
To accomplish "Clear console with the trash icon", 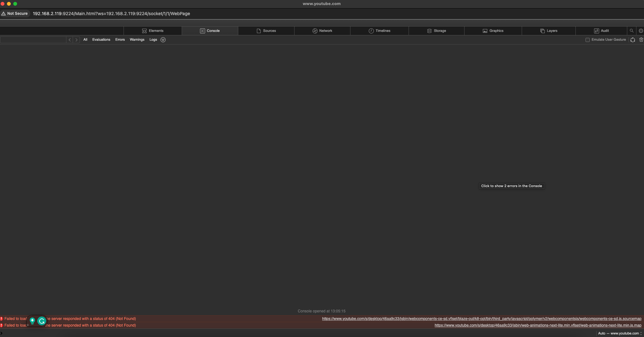I will pyautogui.click(x=641, y=40).
